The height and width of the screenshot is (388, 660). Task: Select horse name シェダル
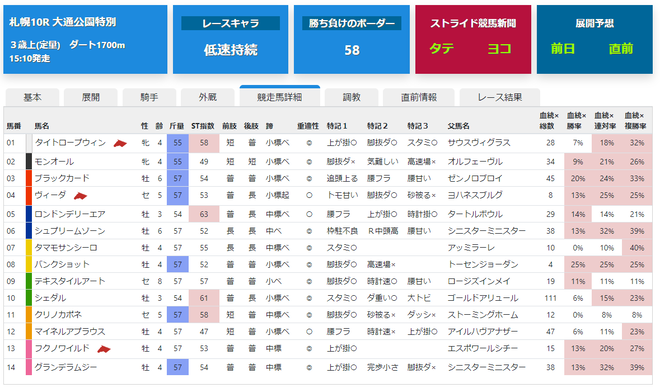(x=50, y=298)
